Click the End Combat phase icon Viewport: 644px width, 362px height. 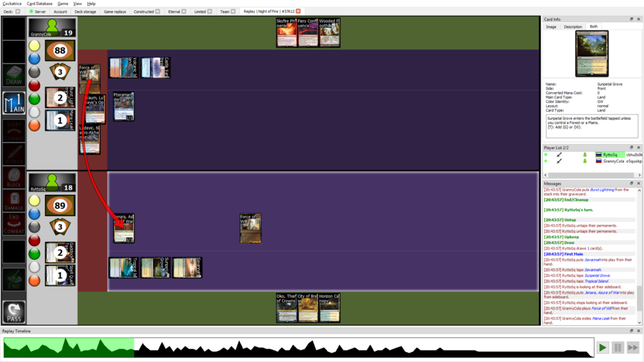pos(14,224)
